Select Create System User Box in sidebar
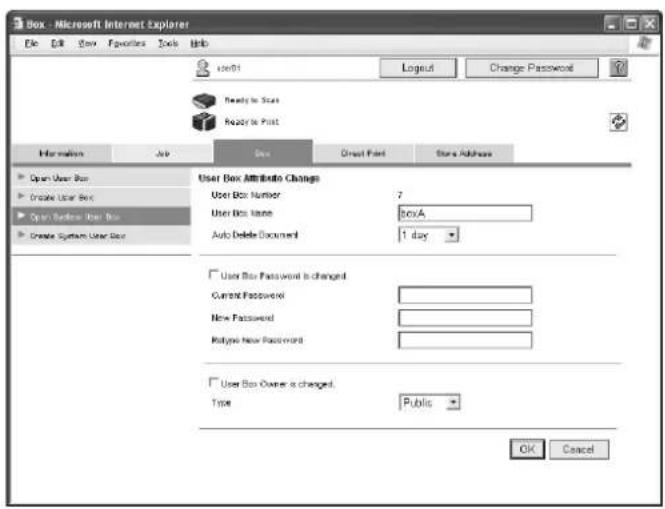This screenshot has height=509, width=665. pyautogui.click(x=101, y=236)
